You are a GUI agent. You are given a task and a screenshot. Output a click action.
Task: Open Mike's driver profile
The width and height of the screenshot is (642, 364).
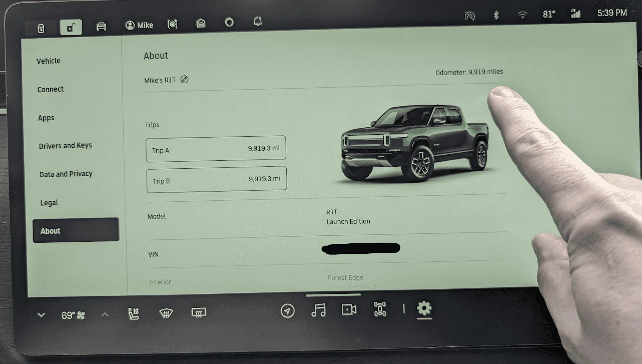pyautogui.click(x=139, y=26)
